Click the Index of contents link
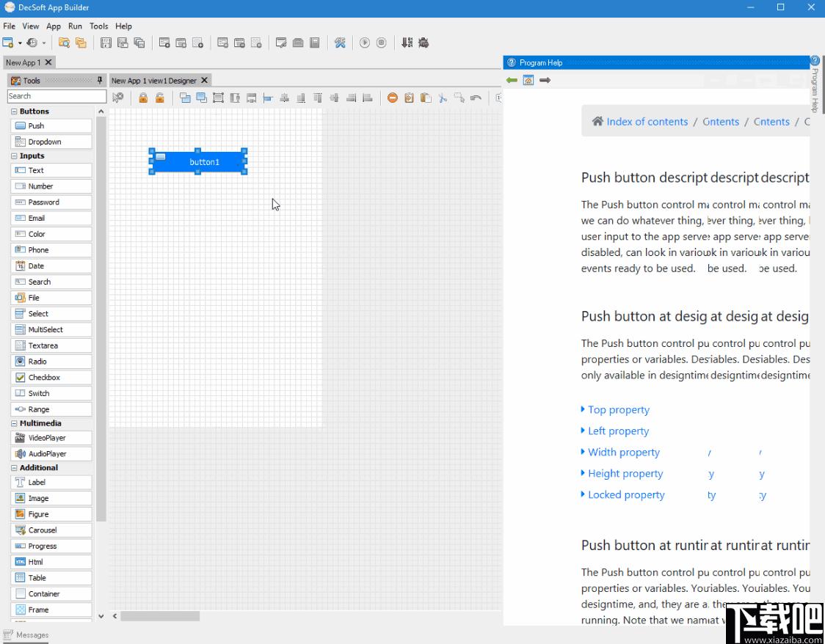 (x=647, y=122)
